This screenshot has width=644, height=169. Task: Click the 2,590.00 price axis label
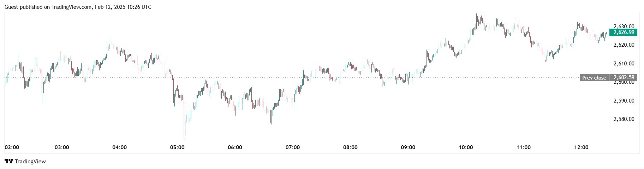624,101
